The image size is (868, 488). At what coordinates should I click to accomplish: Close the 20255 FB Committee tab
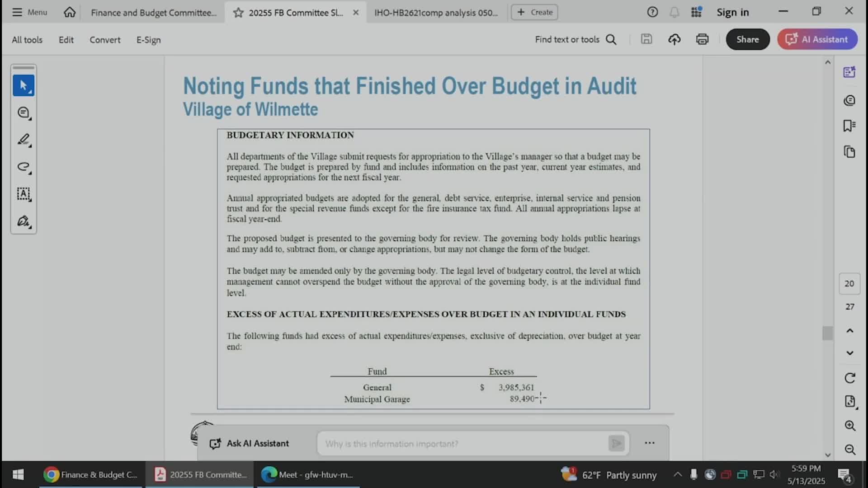point(356,13)
